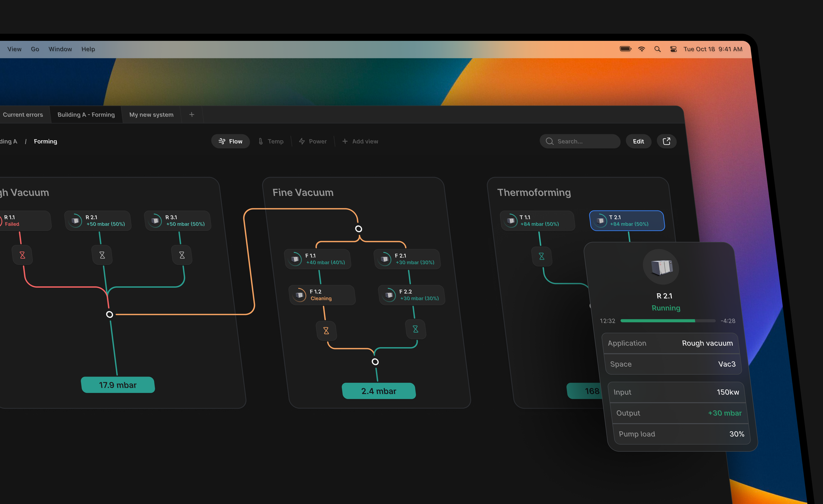Screen dimensions: 823x504
Task: Open the pump image in the R 2.1 detail card
Action: click(x=662, y=267)
